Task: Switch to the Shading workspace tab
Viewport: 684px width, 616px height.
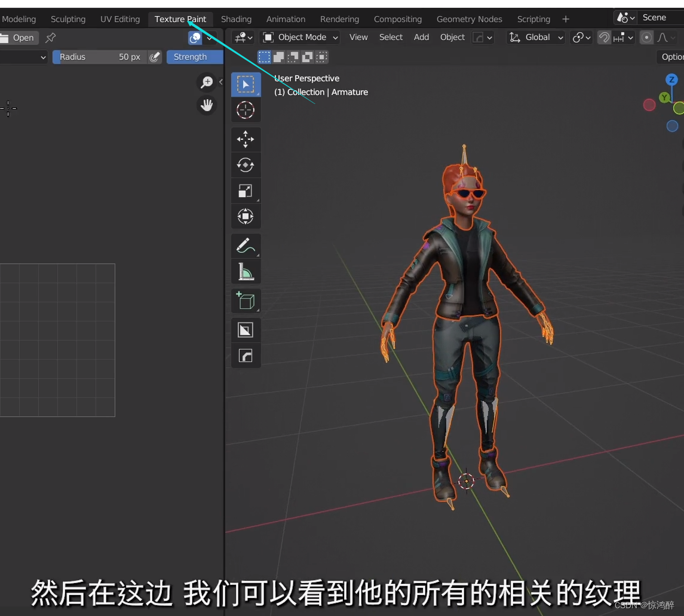Action: point(236,19)
